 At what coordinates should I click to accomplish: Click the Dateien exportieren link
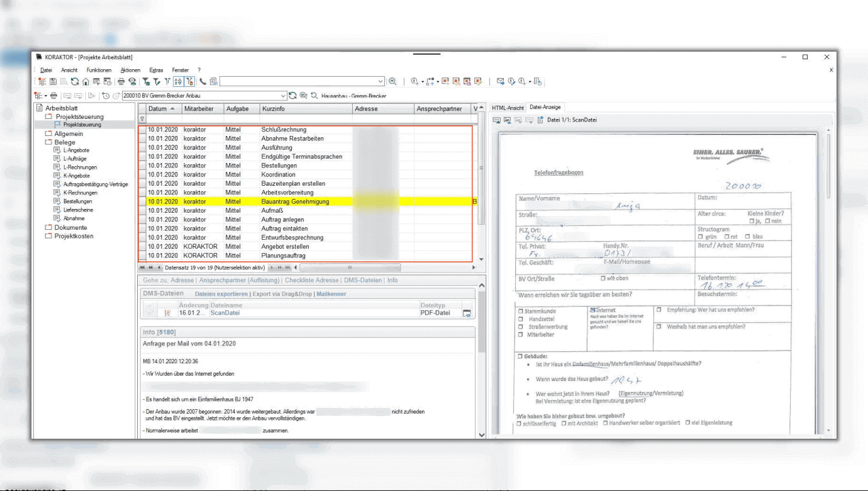tap(221, 294)
